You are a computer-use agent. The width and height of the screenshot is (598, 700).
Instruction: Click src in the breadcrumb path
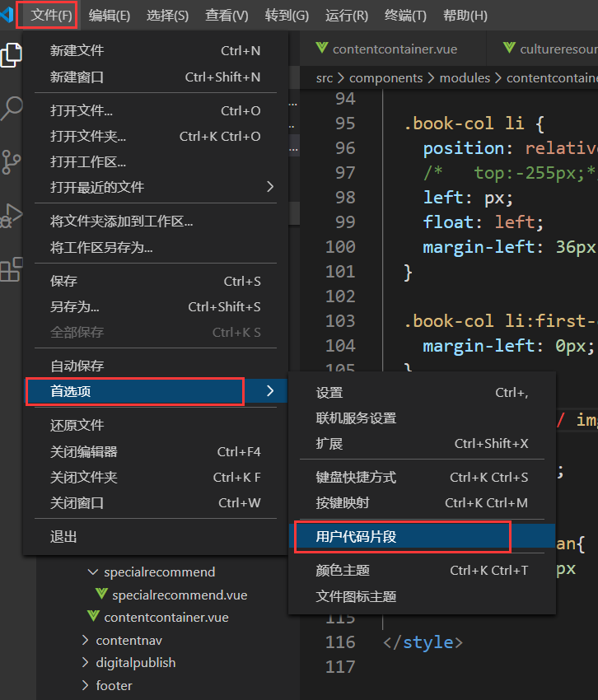325,78
